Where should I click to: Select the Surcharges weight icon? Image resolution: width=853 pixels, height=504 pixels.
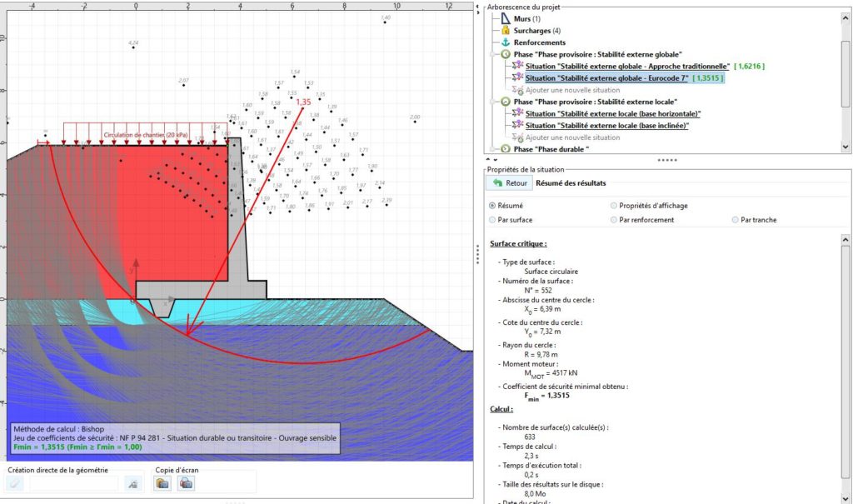[506, 31]
